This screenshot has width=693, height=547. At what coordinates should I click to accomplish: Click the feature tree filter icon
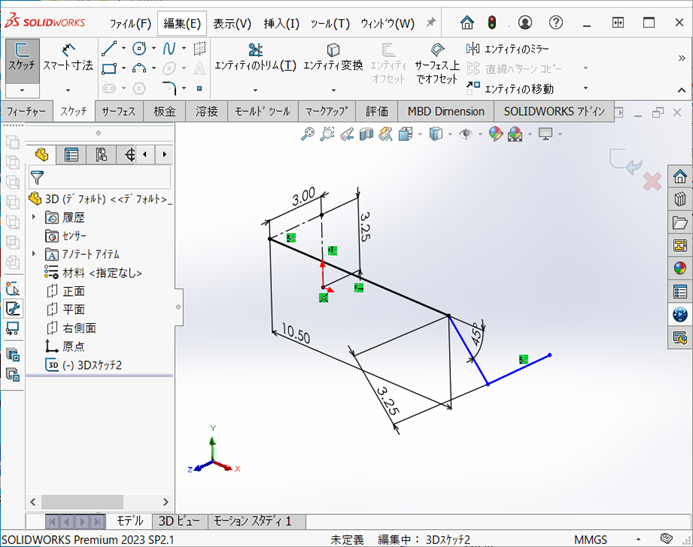tap(37, 177)
